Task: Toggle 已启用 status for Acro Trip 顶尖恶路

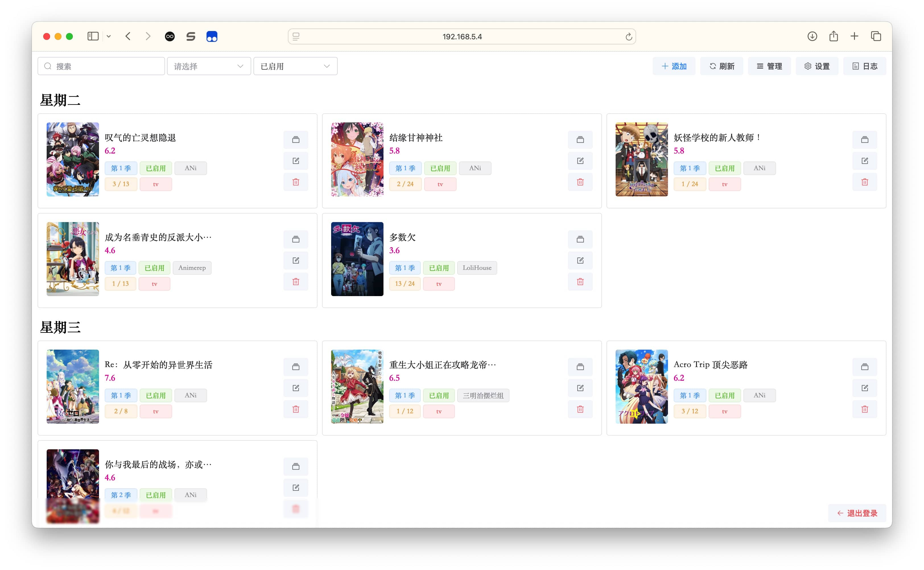Action: point(724,395)
